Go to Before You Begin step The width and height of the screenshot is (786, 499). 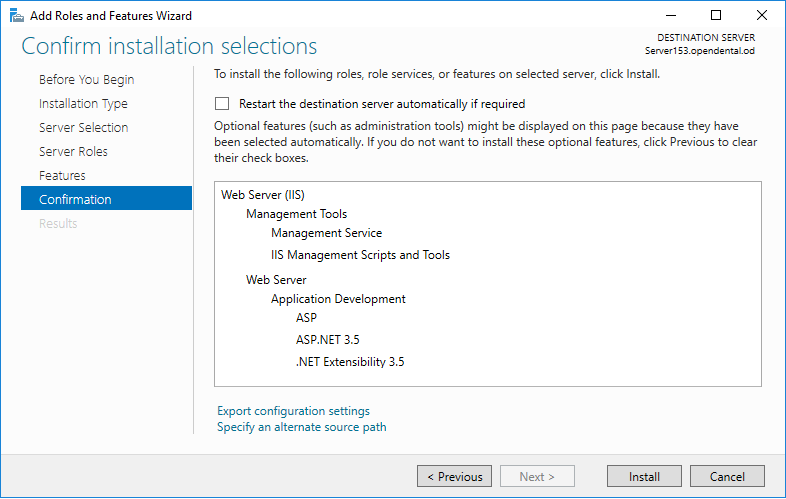(x=87, y=80)
